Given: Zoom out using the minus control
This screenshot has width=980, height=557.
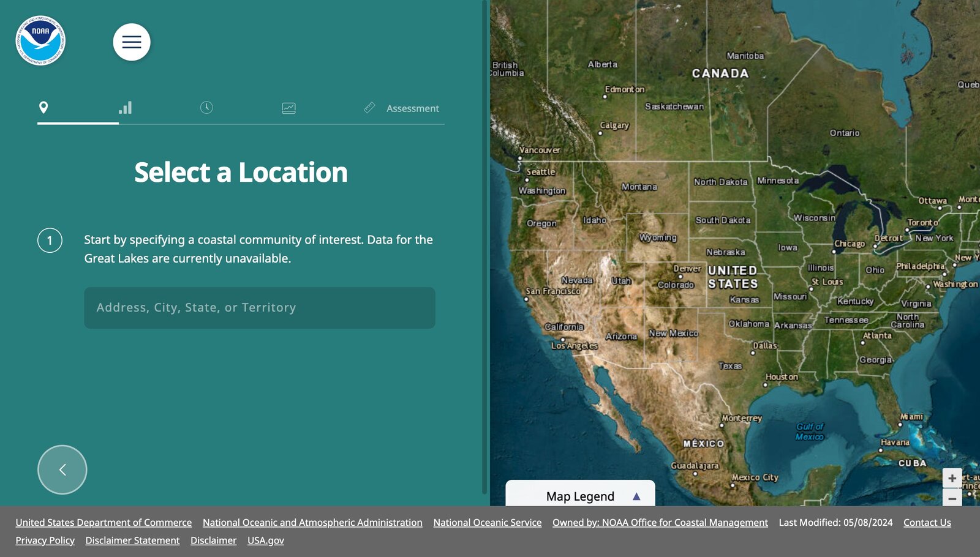Looking at the screenshot, I should [x=951, y=497].
